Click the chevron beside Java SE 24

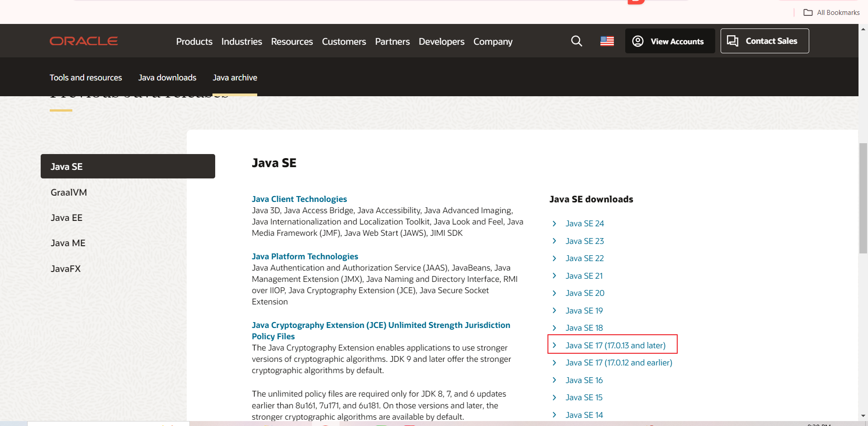point(554,223)
